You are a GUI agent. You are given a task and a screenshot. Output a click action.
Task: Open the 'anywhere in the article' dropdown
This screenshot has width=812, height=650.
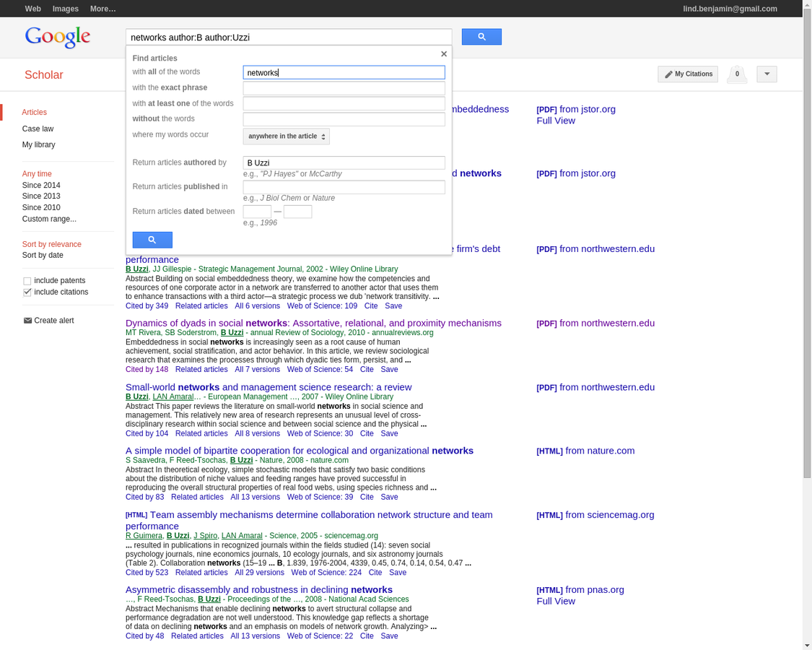[287, 136]
